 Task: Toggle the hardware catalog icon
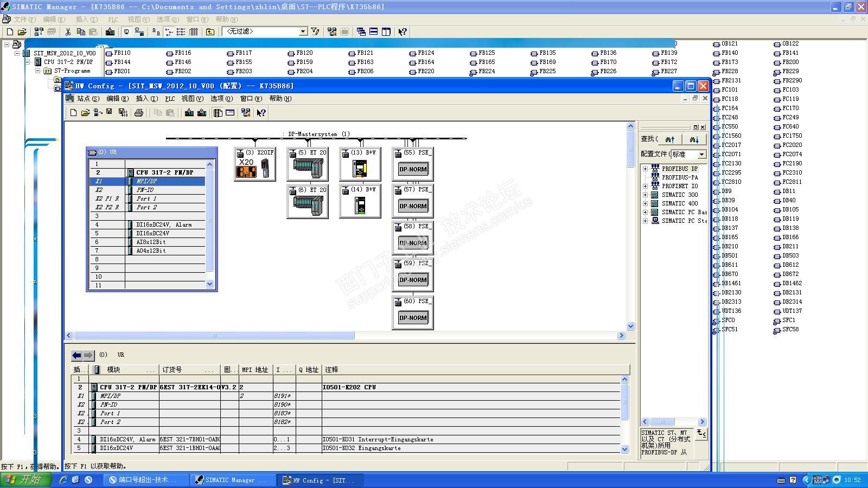[x=218, y=113]
